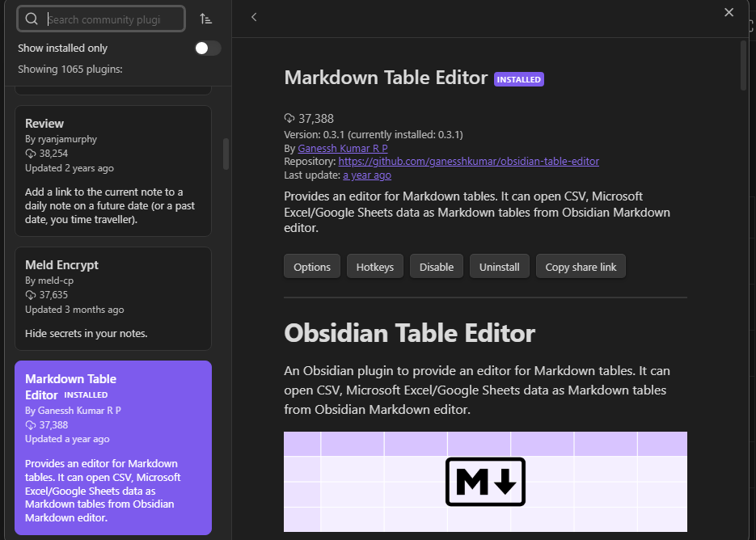Click the 'a year ago' update link
This screenshot has width=756, height=540.
pyautogui.click(x=367, y=175)
